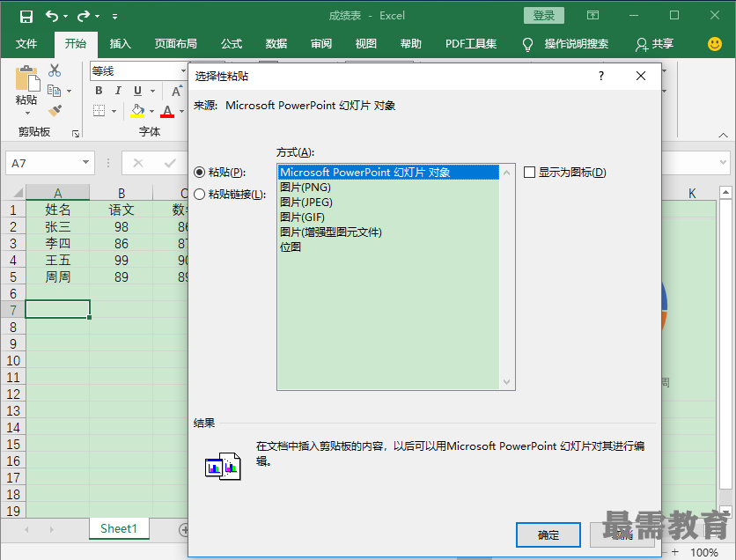Click the Ribbon Display Options icon

coord(592,16)
